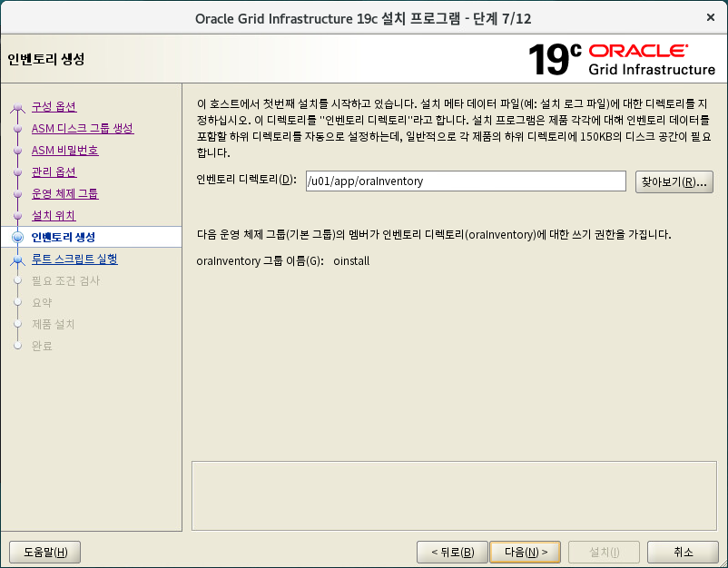Click the 구성 옵션 step bullet icon

coord(17,107)
